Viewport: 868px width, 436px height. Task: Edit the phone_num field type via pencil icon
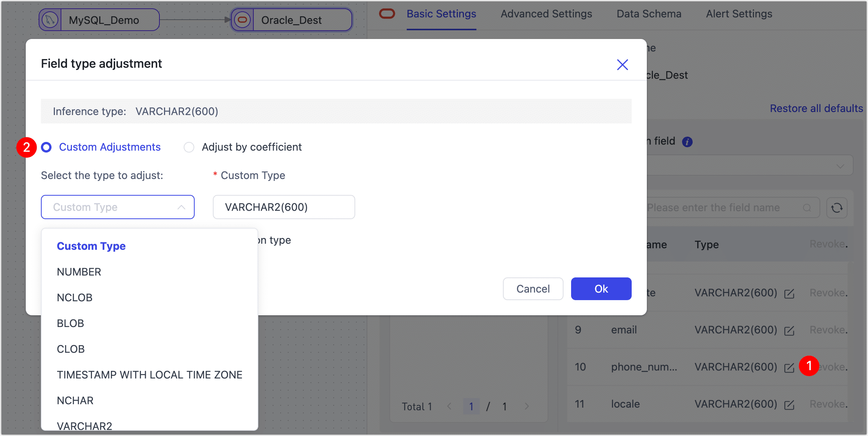(x=789, y=367)
